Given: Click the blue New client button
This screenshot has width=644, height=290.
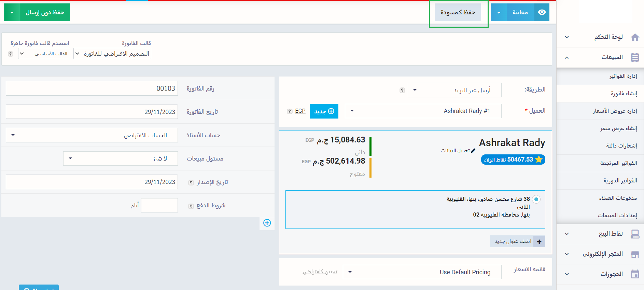Looking at the screenshot, I should coord(324,111).
